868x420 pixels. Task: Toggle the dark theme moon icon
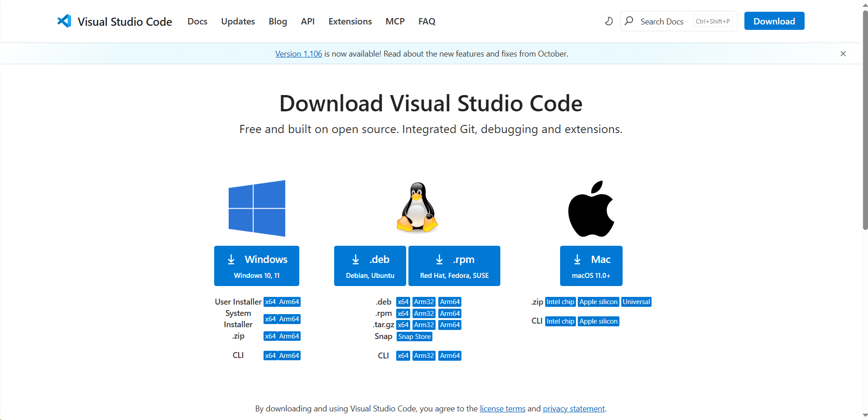point(609,21)
